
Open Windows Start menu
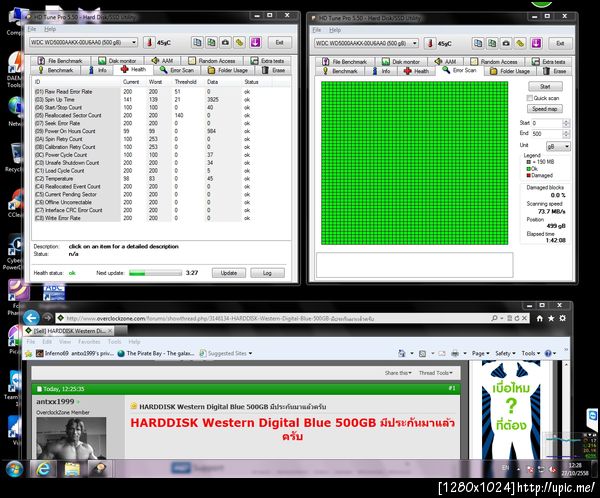point(14,469)
